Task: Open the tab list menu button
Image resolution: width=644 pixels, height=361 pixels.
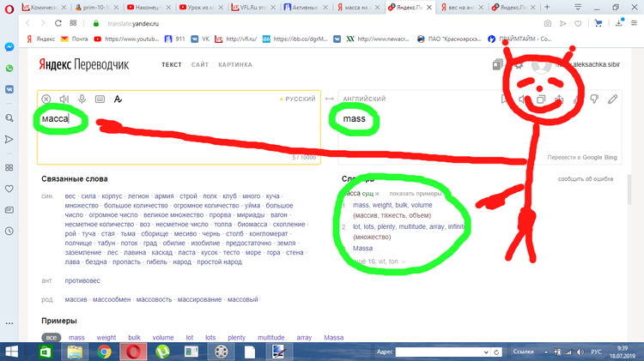Action: click(578, 7)
